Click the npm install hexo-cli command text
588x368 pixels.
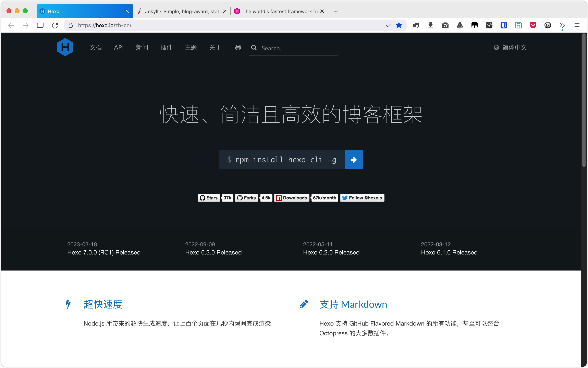click(286, 160)
